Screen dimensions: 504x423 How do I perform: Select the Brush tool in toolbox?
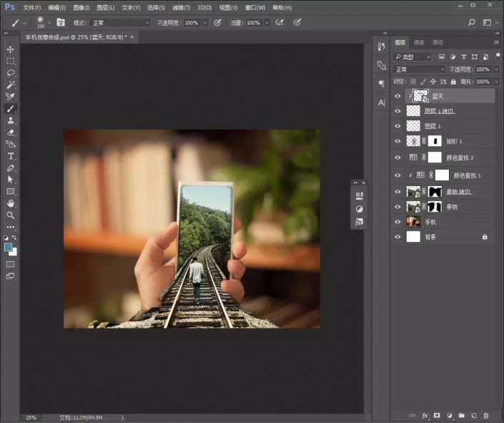(x=10, y=109)
